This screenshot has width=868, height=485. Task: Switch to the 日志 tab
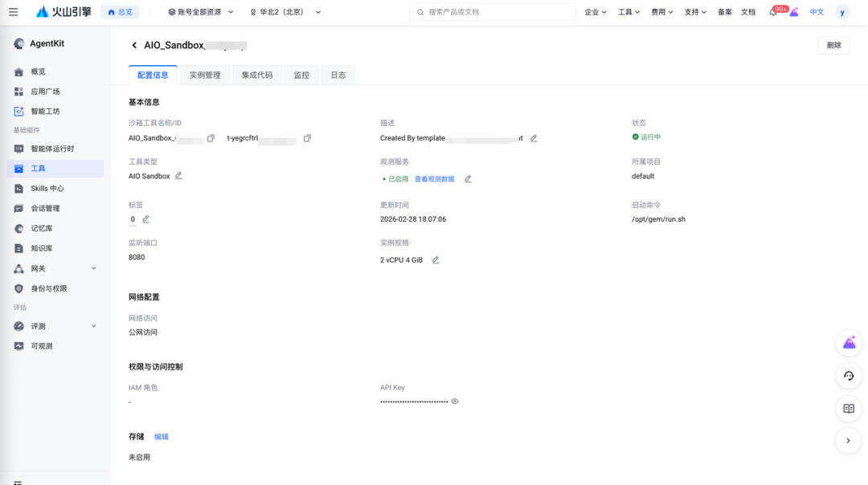tap(338, 75)
